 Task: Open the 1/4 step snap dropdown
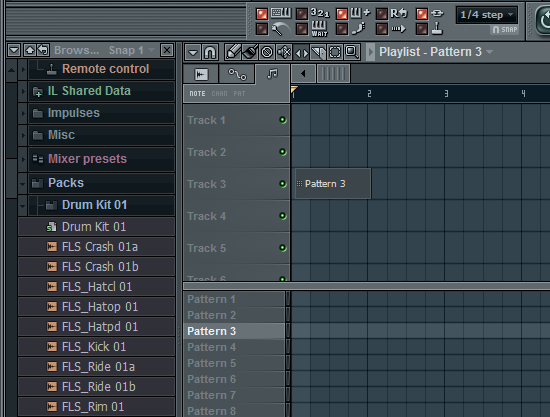pyautogui.click(x=487, y=15)
